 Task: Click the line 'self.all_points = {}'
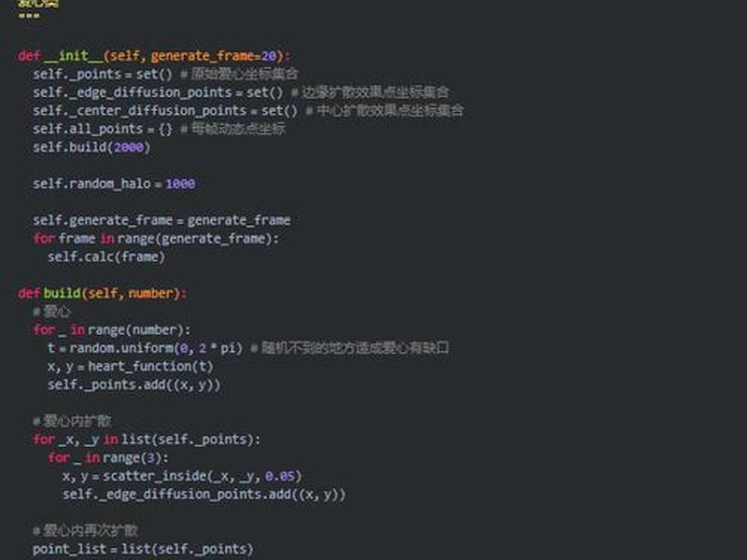[103, 129]
